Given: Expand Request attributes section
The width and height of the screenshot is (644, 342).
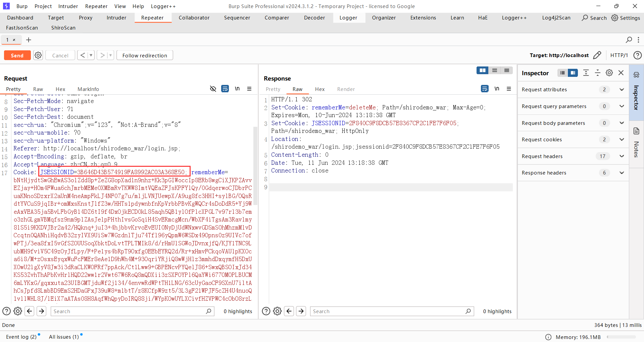Looking at the screenshot, I should click(573, 90).
